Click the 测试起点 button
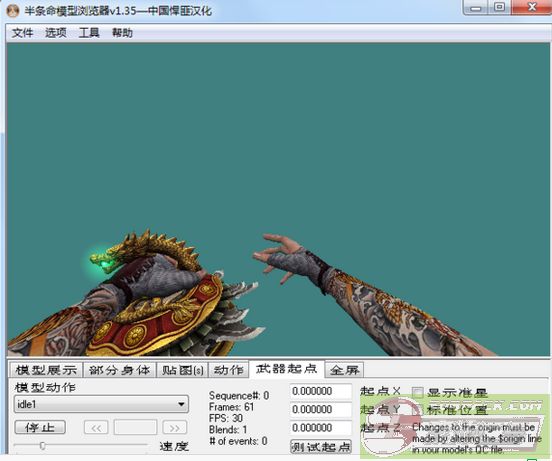Screen dimensions: 552x461 pos(321,447)
